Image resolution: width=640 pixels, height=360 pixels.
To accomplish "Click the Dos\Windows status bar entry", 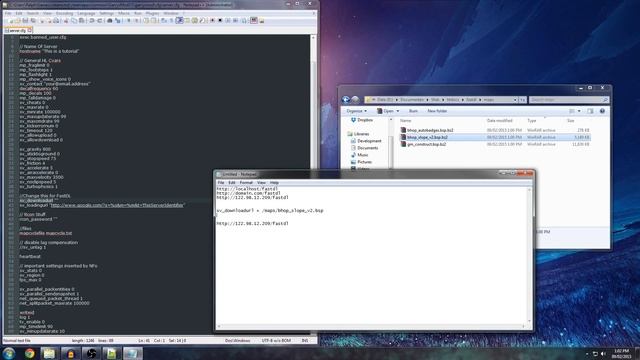I will pos(238,340).
